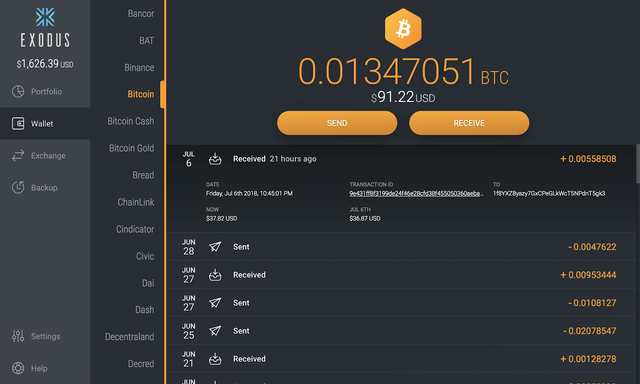
Task: Select Bitcoin Cash in the asset list
Action: point(131,121)
